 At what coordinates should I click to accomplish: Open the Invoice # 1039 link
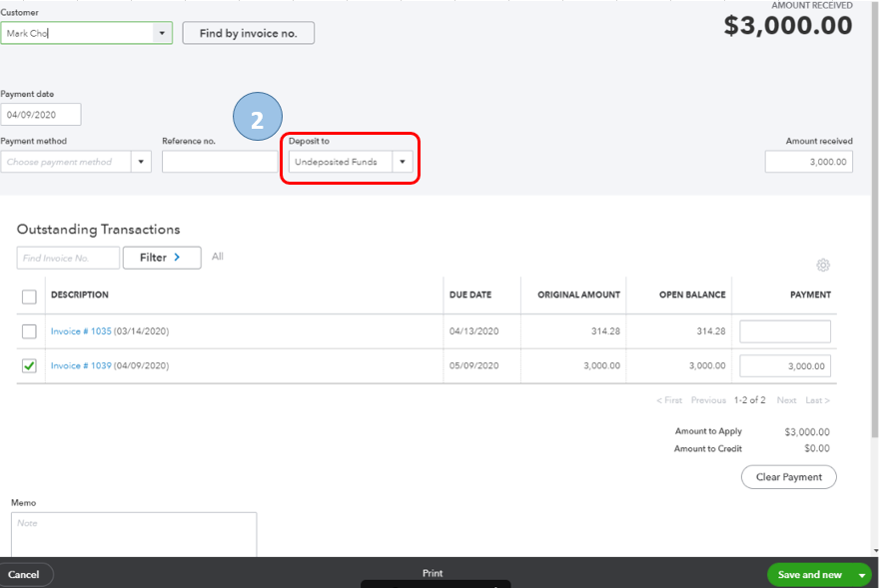[81, 366]
